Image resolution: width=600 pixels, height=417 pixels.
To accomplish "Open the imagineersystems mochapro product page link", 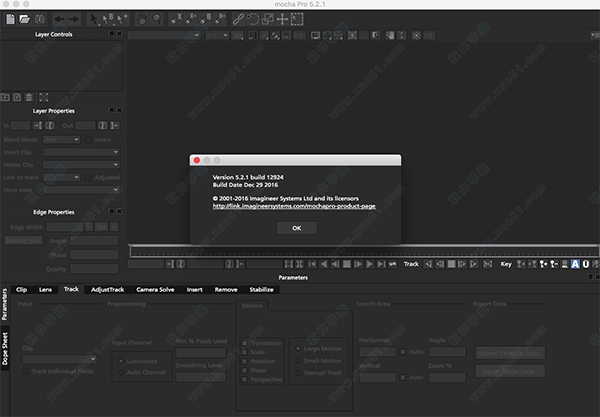I will click(x=294, y=206).
